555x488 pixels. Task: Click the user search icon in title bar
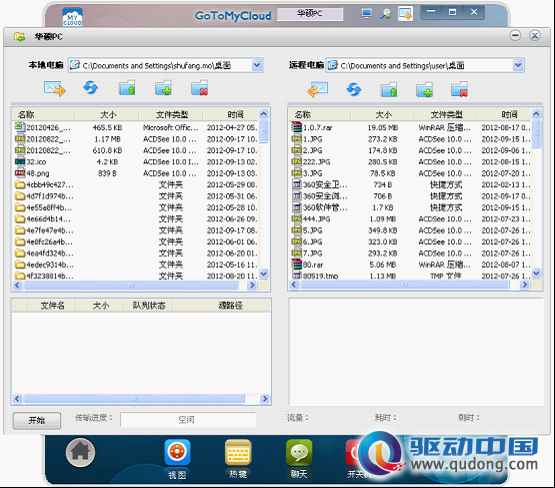click(x=385, y=14)
